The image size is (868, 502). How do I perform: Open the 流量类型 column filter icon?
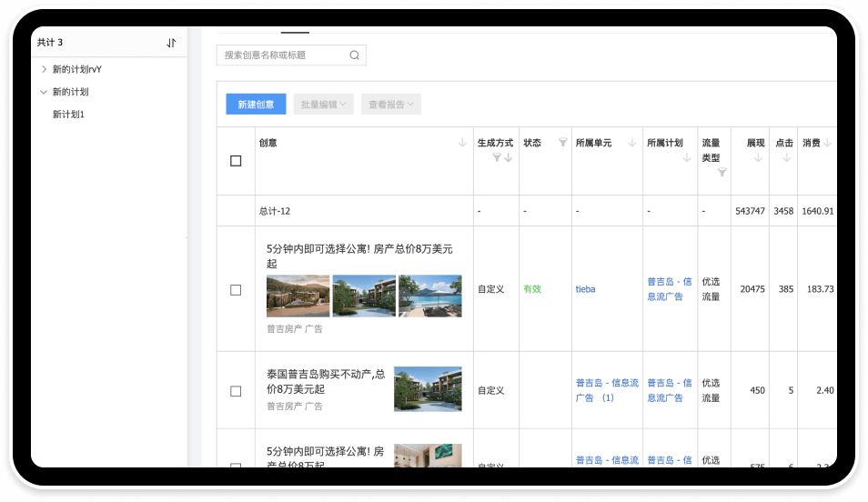coord(722,172)
